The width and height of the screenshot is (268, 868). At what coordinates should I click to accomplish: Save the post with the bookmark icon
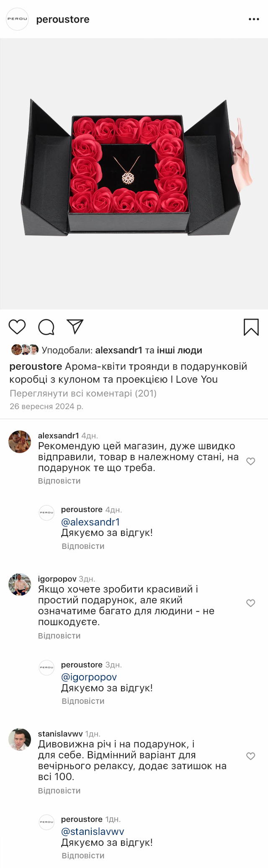(x=251, y=327)
